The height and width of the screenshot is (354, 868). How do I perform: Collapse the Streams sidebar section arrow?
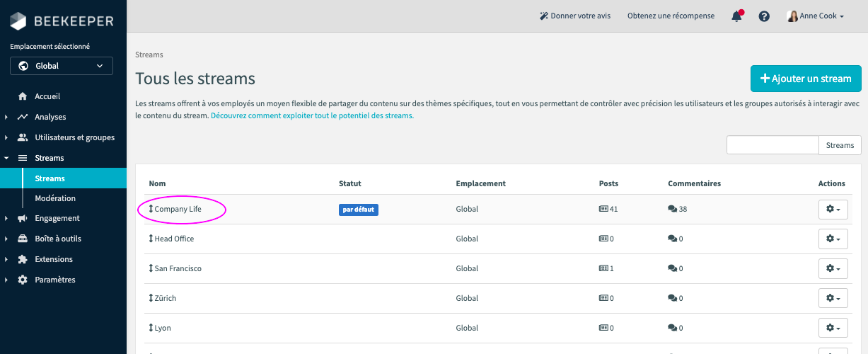6,159
